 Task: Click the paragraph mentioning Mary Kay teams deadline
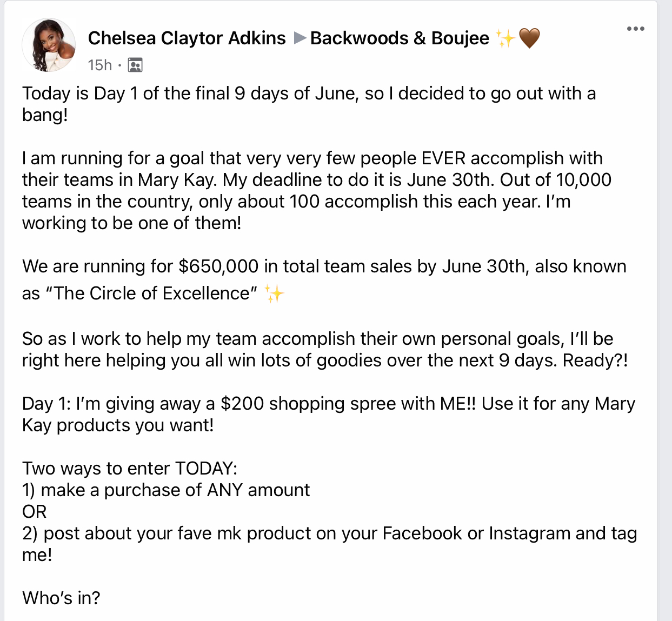coord(317,190)
